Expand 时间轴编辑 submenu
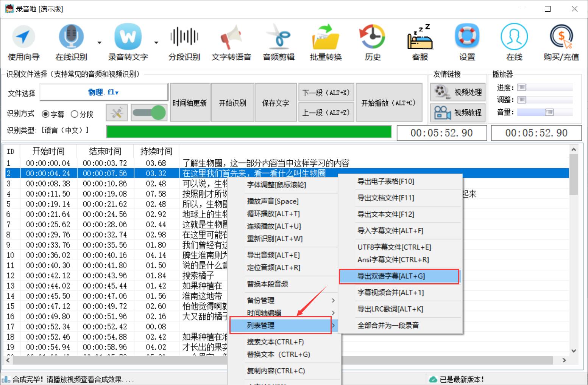This screenshot has height=385, width=588. [284, 313]
